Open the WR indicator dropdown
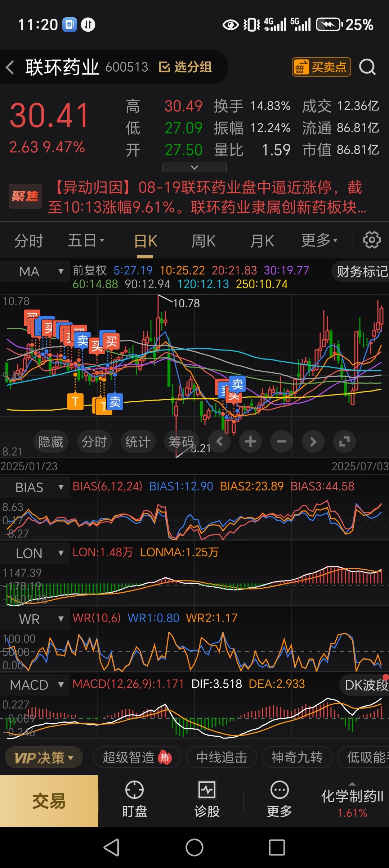Screen dimensions: 389x868 [35, 619]
